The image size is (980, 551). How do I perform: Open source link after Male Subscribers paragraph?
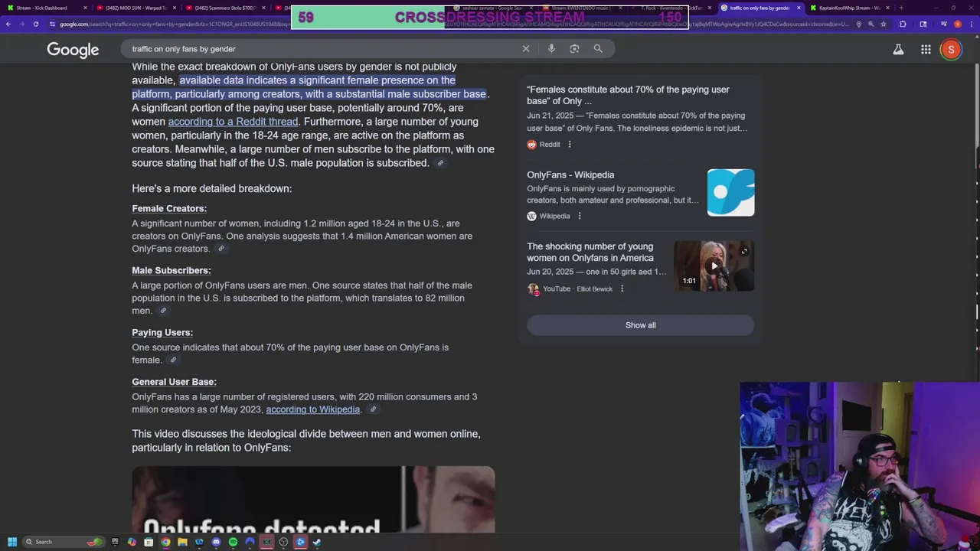pos(163,311)
